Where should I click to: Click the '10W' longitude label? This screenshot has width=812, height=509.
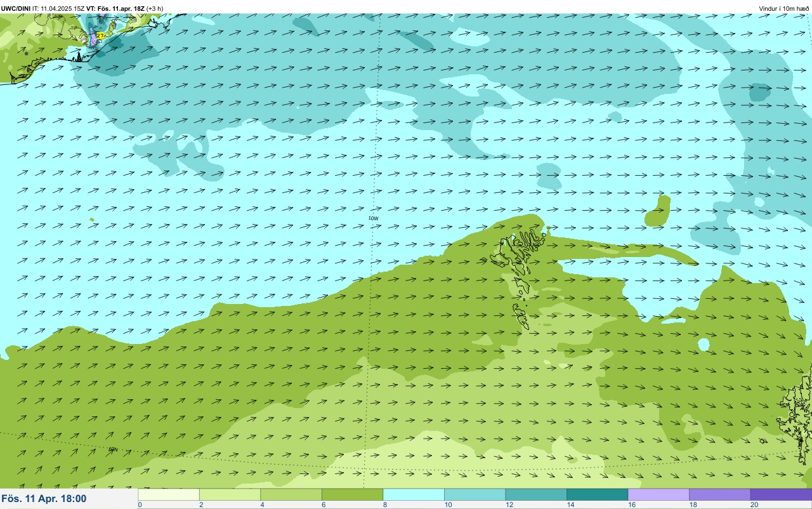(373, 218)
